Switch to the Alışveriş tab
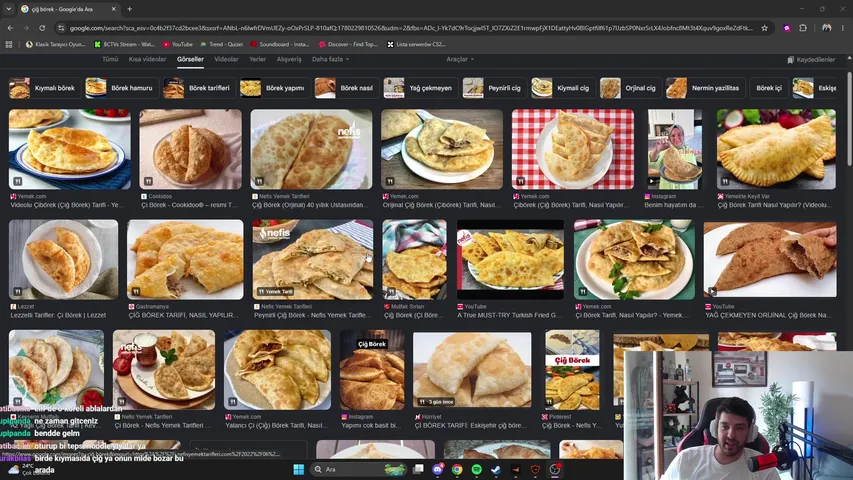This screenshot has width=853, height=480. click(289, 59)
